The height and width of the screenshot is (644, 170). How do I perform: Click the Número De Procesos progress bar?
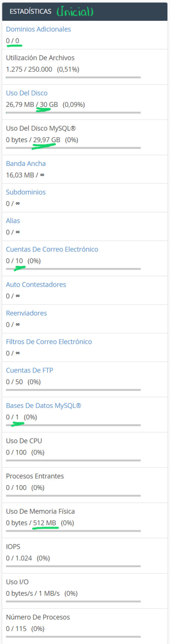pos(73,636)
